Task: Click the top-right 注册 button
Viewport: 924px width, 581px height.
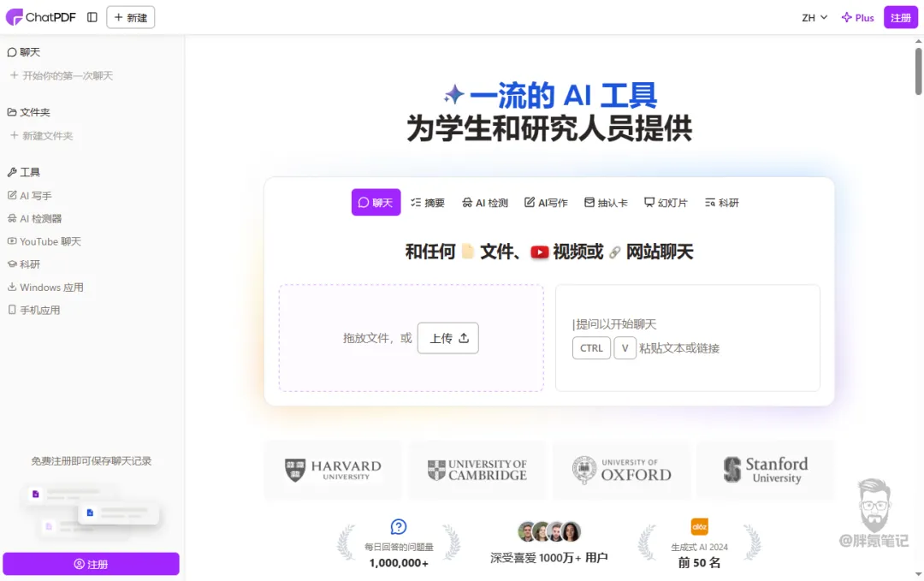Action: click(900, 18)
